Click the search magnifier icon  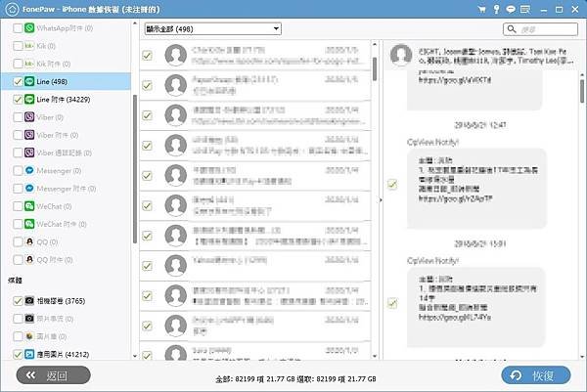512,29
